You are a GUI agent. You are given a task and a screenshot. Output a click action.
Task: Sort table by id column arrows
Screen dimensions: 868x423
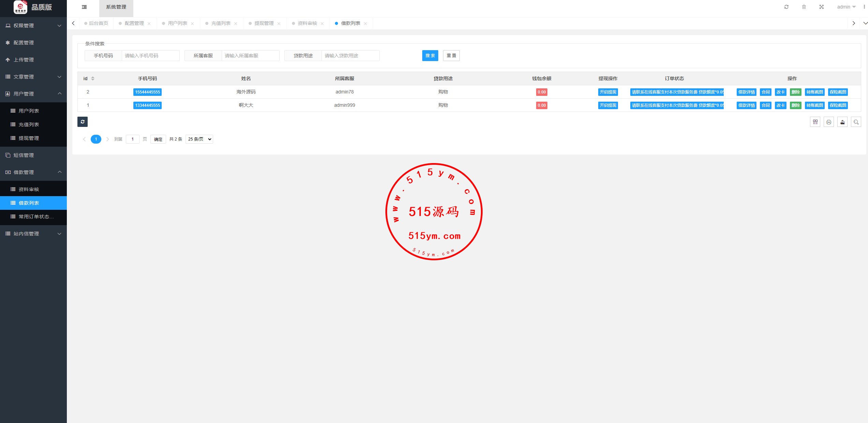[x=93, y=78]
